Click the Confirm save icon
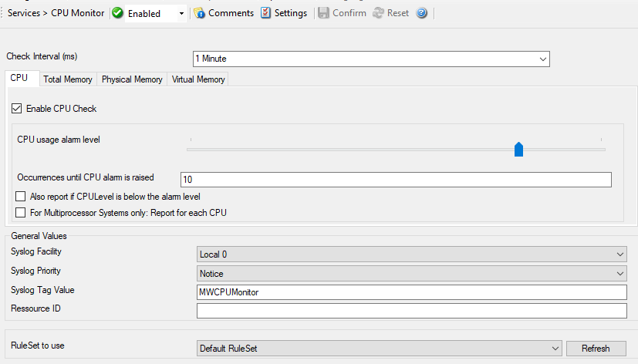This screenshot has height=364, width=638. pyautogui.click(x=324, y=13)
